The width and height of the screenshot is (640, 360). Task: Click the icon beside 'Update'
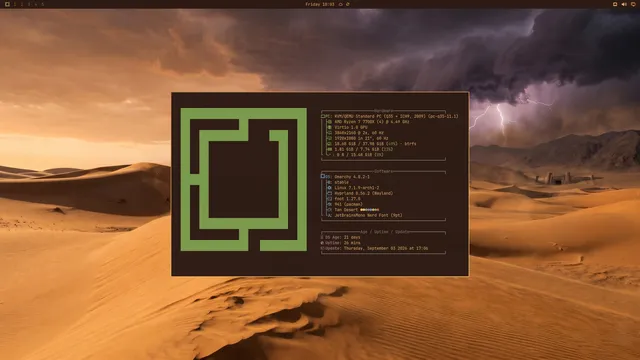(x=322, y=248)
